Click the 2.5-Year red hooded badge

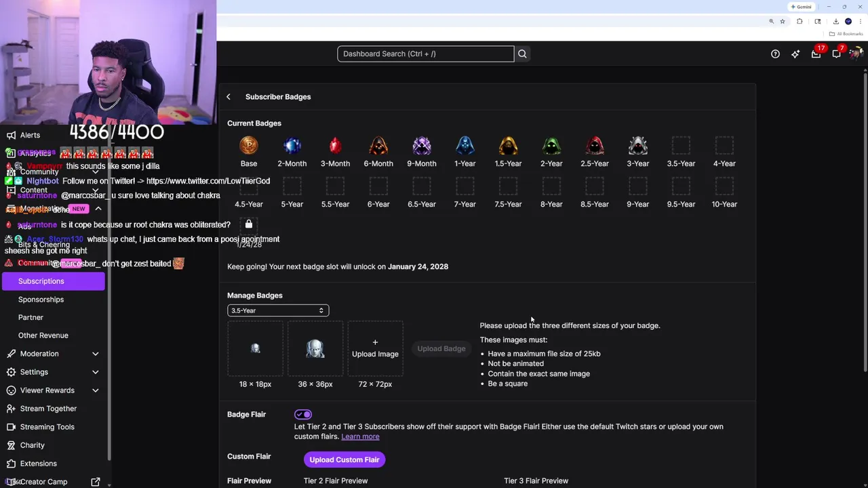click(595, 146)
